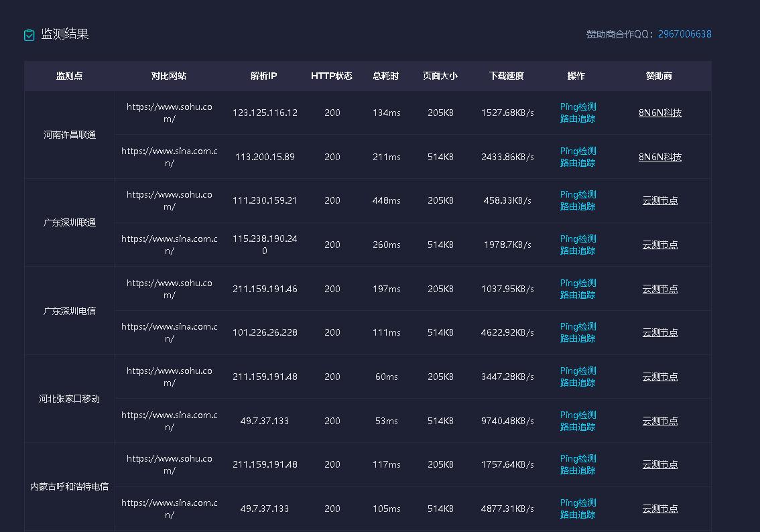760x532 pixels.
Task: Open 云测节点 link for 河北张家口移动 sohu row
Action: coord(659,377)
